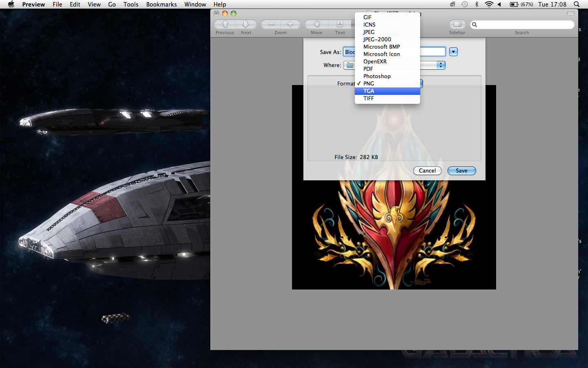Viewport: 588px width, 368px height.
Task: Choose Photoshop format option
Action: pos(388,76)
